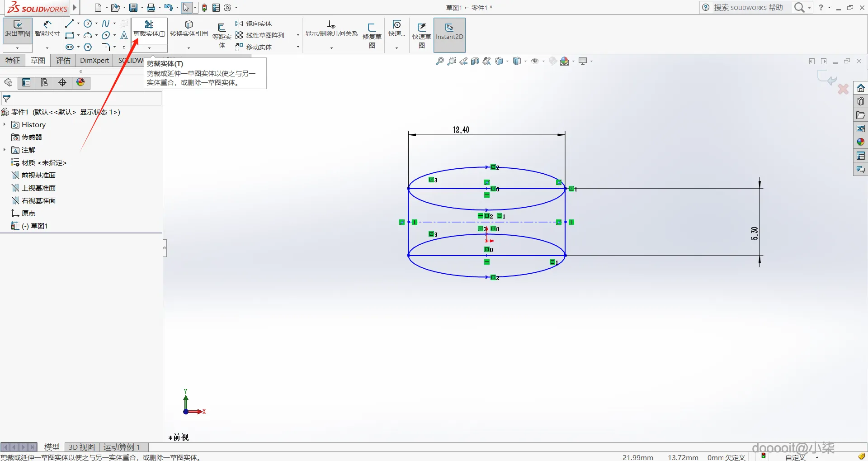Open the Linear Sketch Pattern dropdown arrow

[298, 35]
